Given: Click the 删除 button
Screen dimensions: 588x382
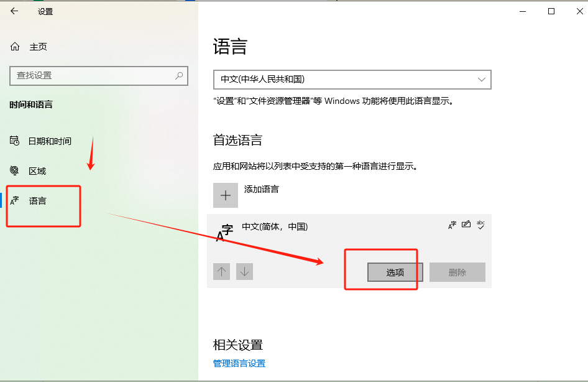Looking at the screenshot, I should tap(457, 272).
